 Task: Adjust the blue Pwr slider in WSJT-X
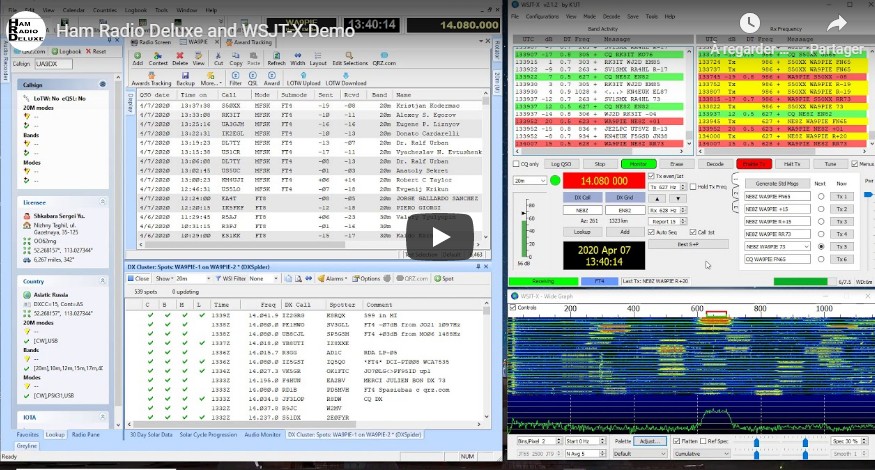point(868,195)
